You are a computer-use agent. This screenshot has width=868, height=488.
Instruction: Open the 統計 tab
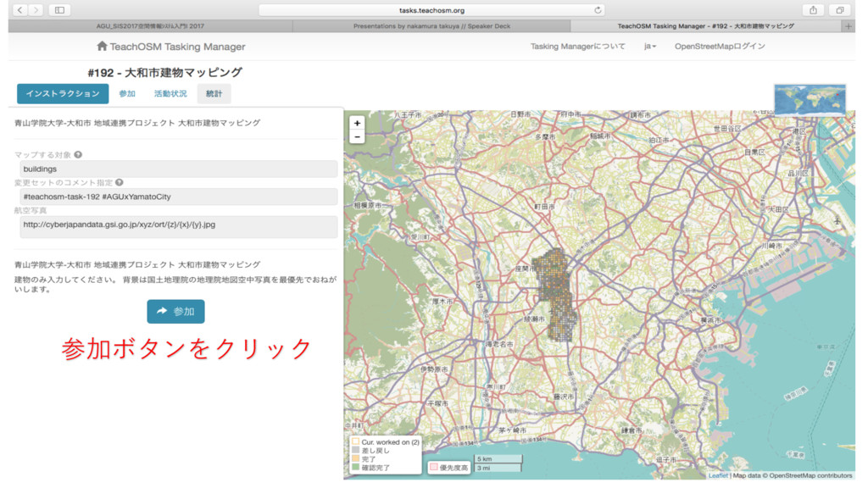214,94
